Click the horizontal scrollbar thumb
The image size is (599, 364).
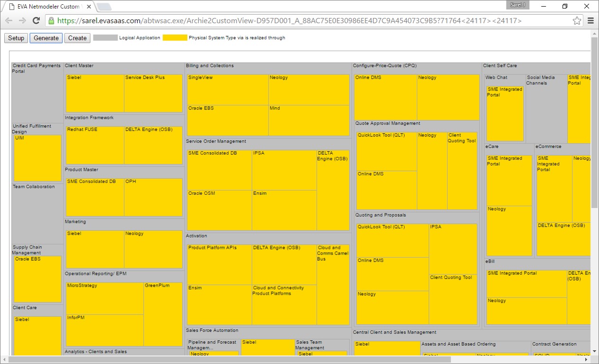(230, 360)
